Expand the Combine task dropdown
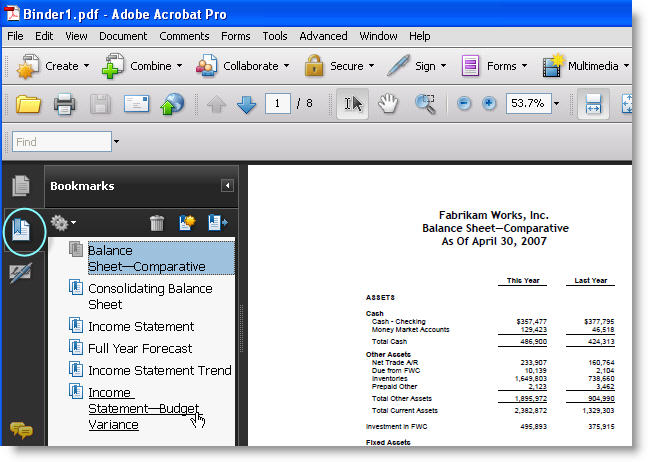This screenshot has width=648, height=462. tap(179, 66)
